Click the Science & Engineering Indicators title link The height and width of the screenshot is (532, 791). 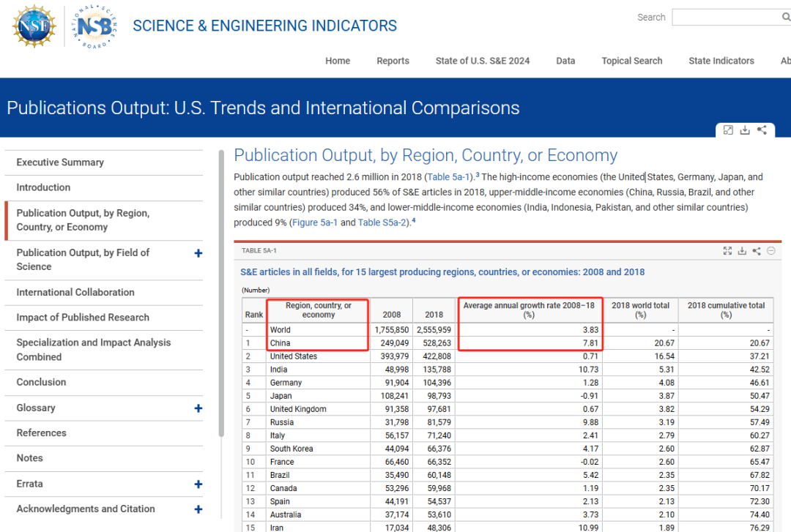265,26
